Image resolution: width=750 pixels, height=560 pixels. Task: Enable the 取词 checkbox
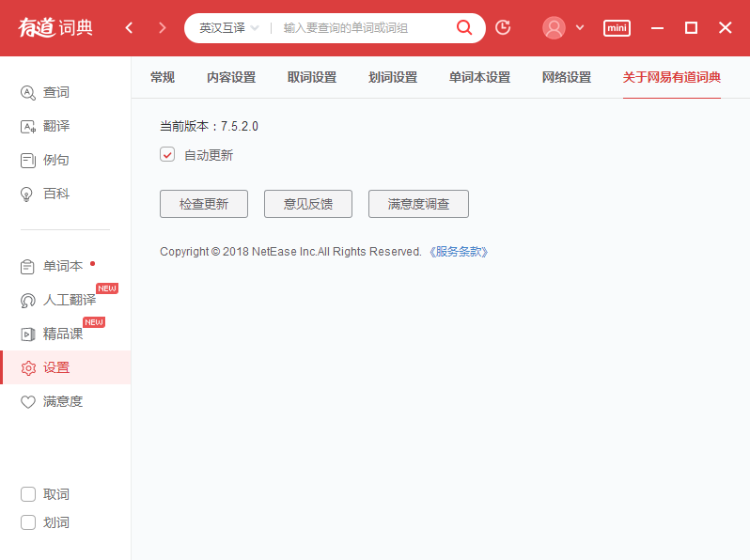pyautogui.click(x=28, y=494)
